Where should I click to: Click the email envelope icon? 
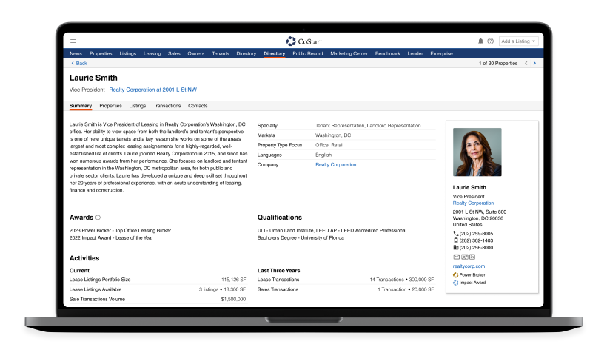tap(456, 257)
